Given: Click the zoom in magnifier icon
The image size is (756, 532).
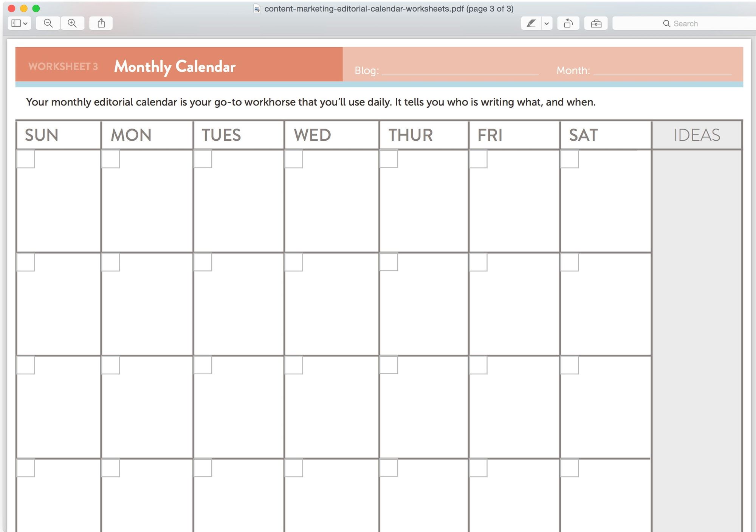Looking at the screenshot, I should [72, 23].
